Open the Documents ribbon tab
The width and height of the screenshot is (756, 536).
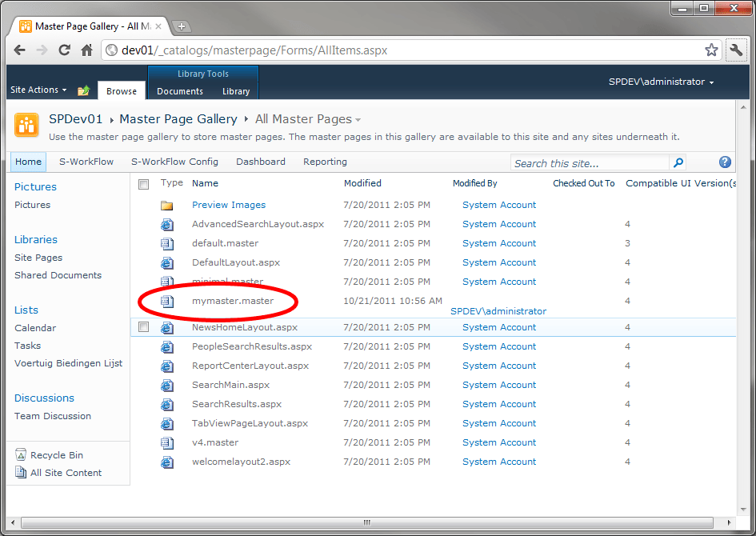(x=180, y=91)
